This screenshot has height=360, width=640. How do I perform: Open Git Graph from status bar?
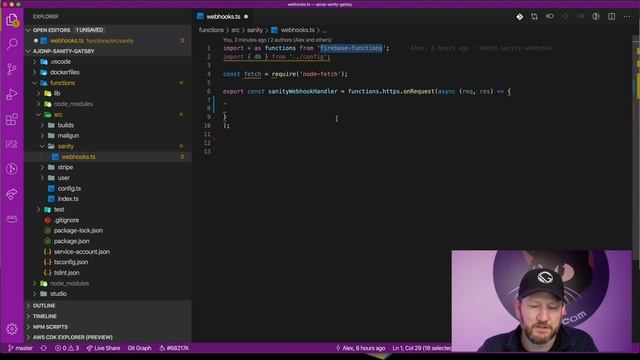[139, 348]
